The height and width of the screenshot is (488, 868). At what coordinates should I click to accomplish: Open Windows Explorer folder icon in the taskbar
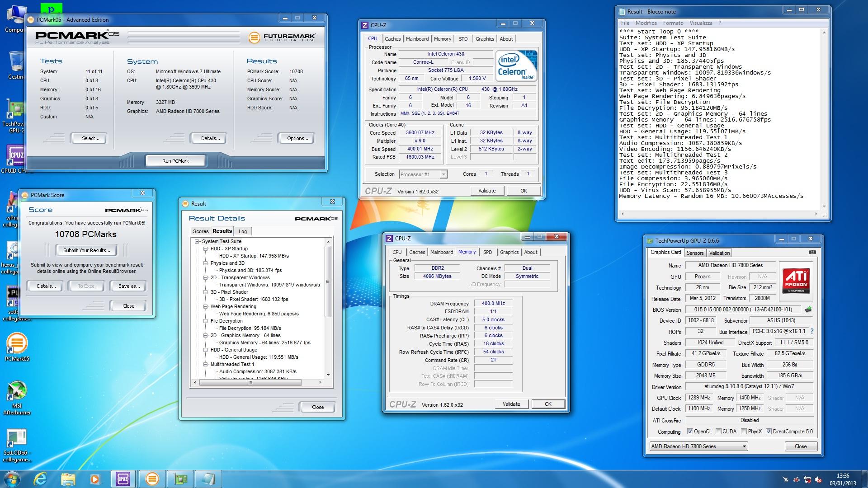(x=68, y=479)
